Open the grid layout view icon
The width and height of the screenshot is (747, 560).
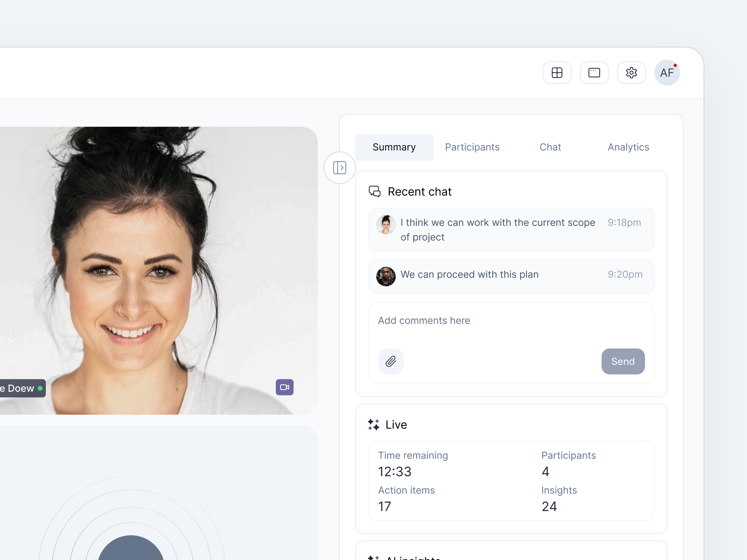pyautogui.click(x=557, y=72)
